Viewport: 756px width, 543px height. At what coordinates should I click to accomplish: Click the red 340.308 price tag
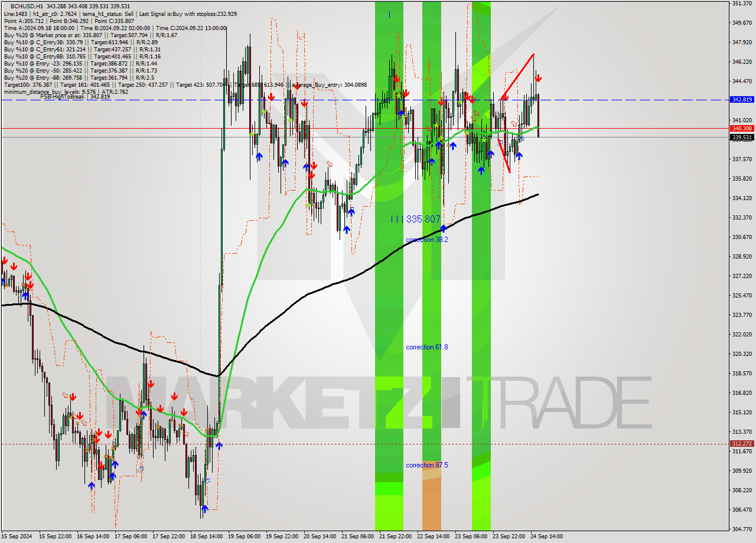click(x=742, y=128)
